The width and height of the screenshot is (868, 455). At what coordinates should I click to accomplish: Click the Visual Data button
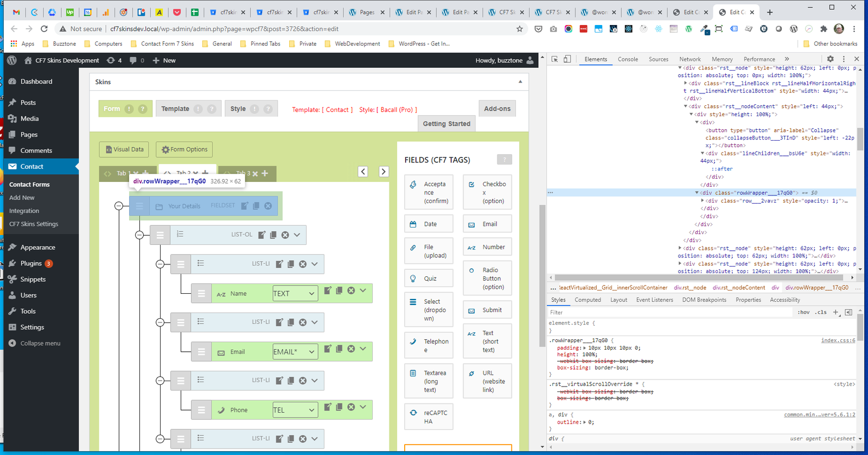[125, 149]
